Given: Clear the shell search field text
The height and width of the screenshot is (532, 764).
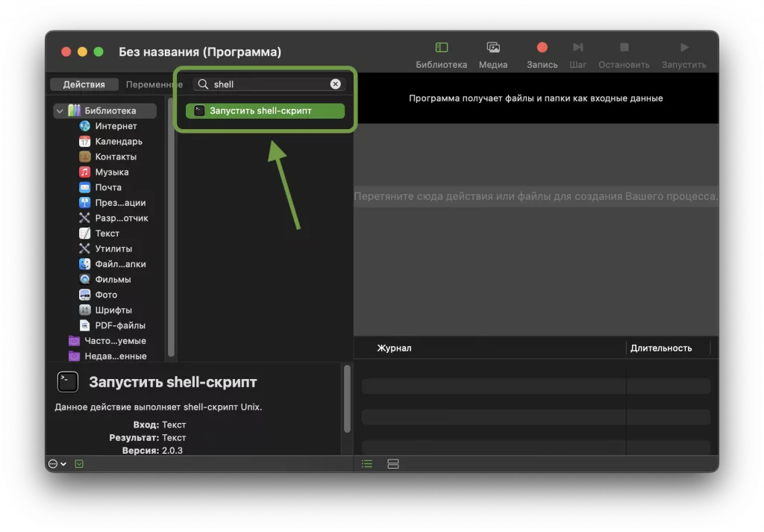Looking at the screenshot, I should pyautogui.click(x=336, y=84).
